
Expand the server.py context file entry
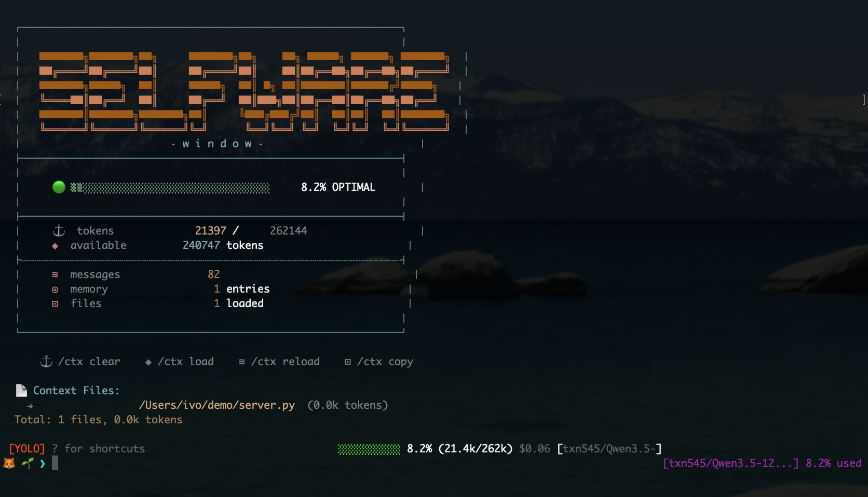tap(216, 405)
